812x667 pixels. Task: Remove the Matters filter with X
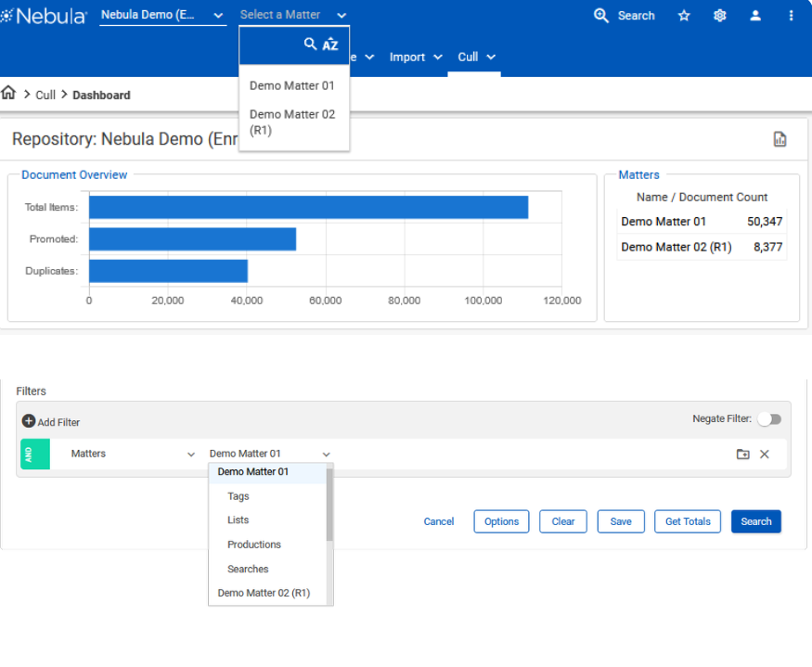click(x=765, y=455)
